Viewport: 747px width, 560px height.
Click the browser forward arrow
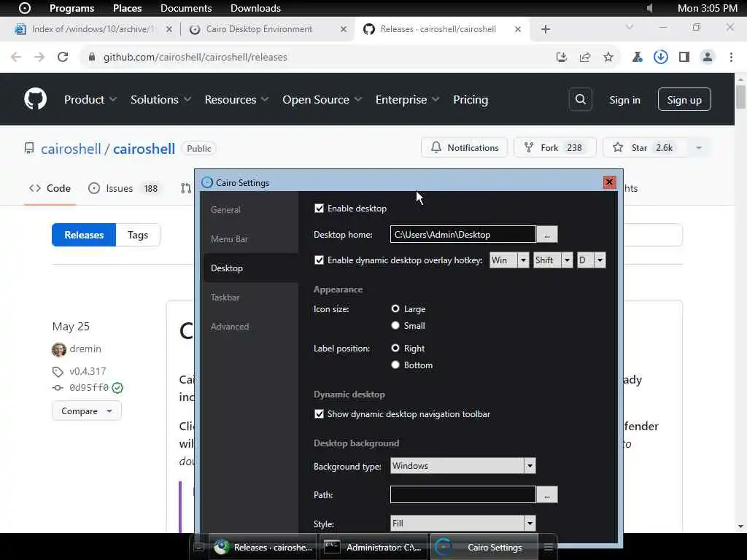tap(39, 57)
